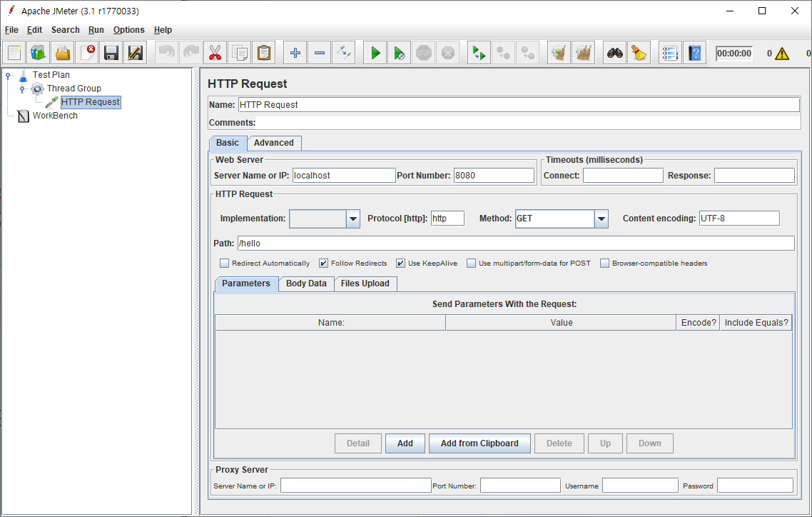Click the Port Number 8080 field

pyautogui.click(x=494, y=176)
